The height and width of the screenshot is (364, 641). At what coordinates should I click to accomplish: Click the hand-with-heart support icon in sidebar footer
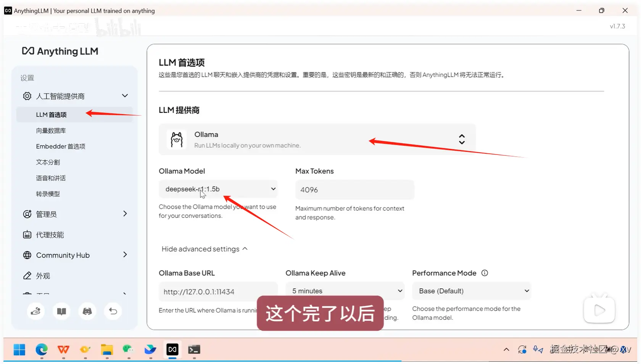click(36, 311)
